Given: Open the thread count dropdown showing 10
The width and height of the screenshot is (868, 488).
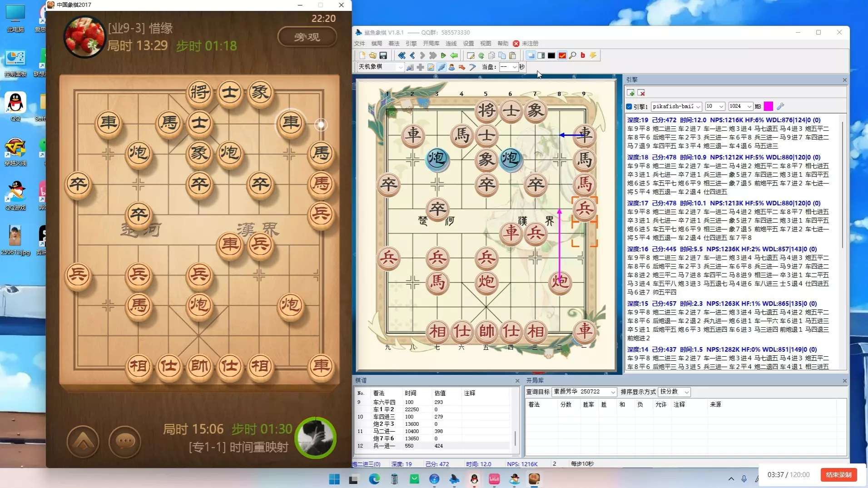Looking at the screenshot, I should (x=714, y=106).
